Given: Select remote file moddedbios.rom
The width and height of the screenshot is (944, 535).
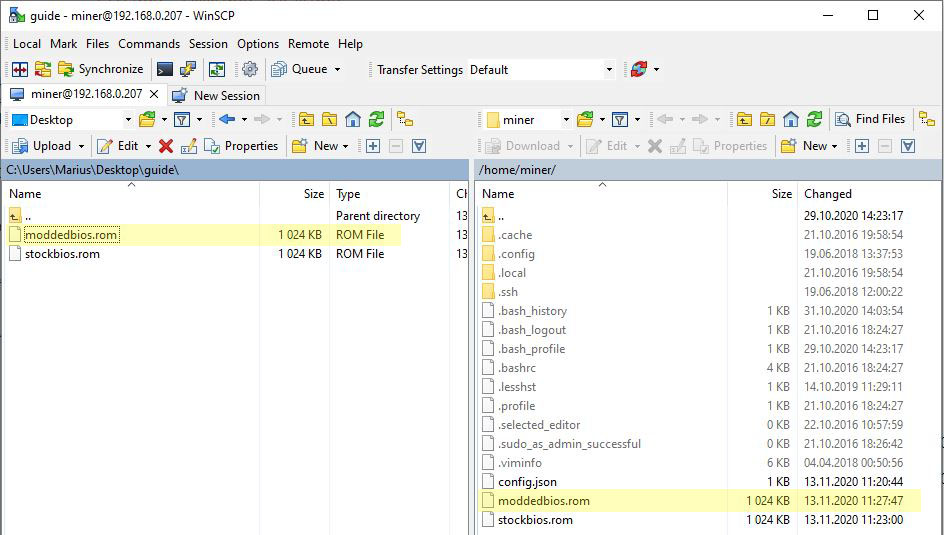Looking at the screenshot, I should (544, 501).
